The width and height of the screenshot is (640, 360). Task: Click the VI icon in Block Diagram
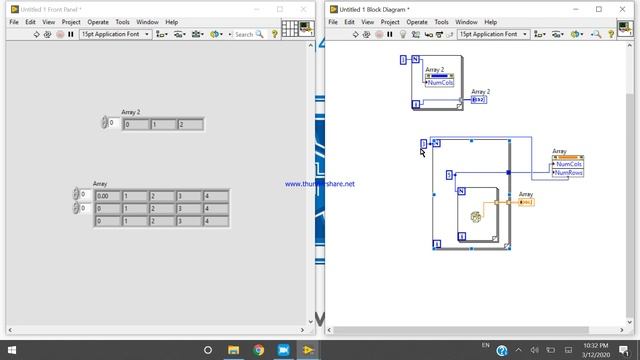point(625,29)
